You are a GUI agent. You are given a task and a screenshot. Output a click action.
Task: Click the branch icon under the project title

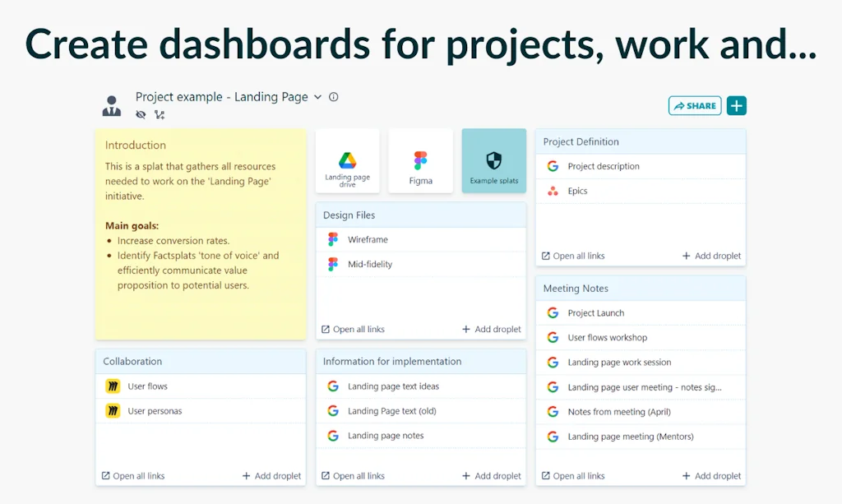point(160,115)
